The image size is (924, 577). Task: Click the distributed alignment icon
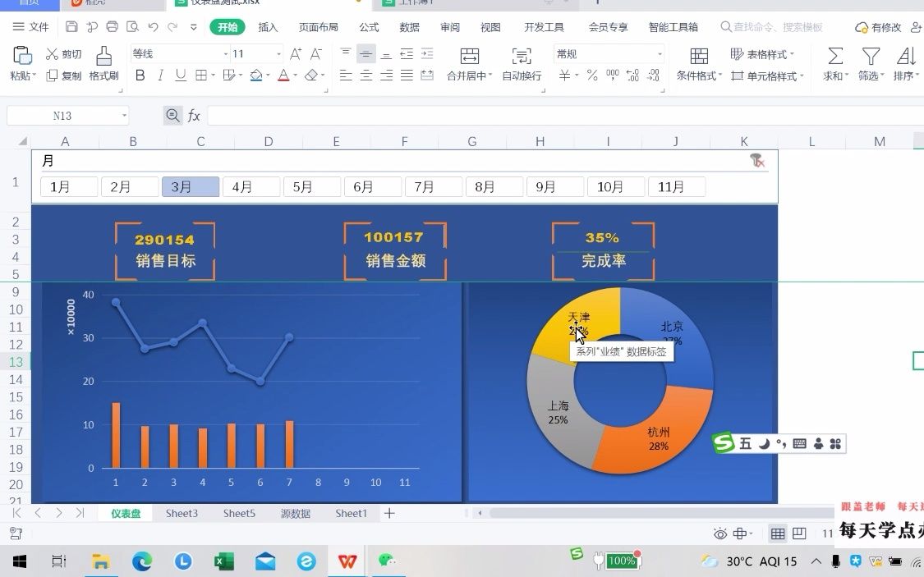(x=427, y=76)
